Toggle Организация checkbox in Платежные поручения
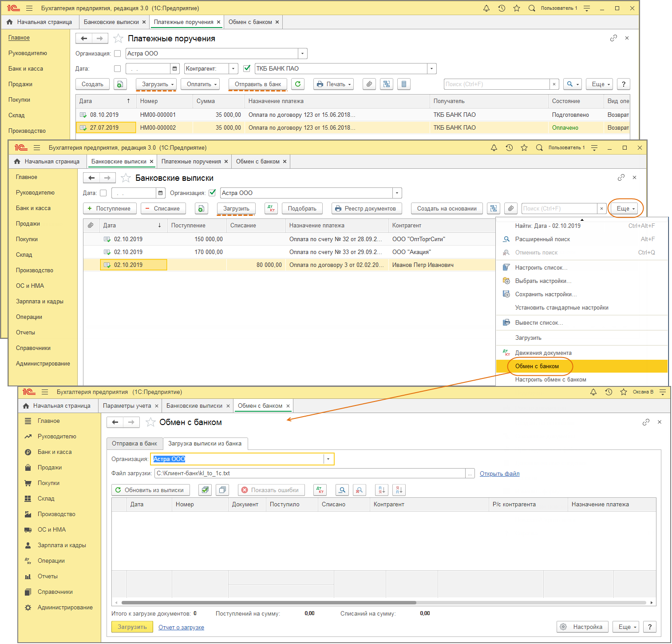This screenshot has width=672, height=644. 117,53
